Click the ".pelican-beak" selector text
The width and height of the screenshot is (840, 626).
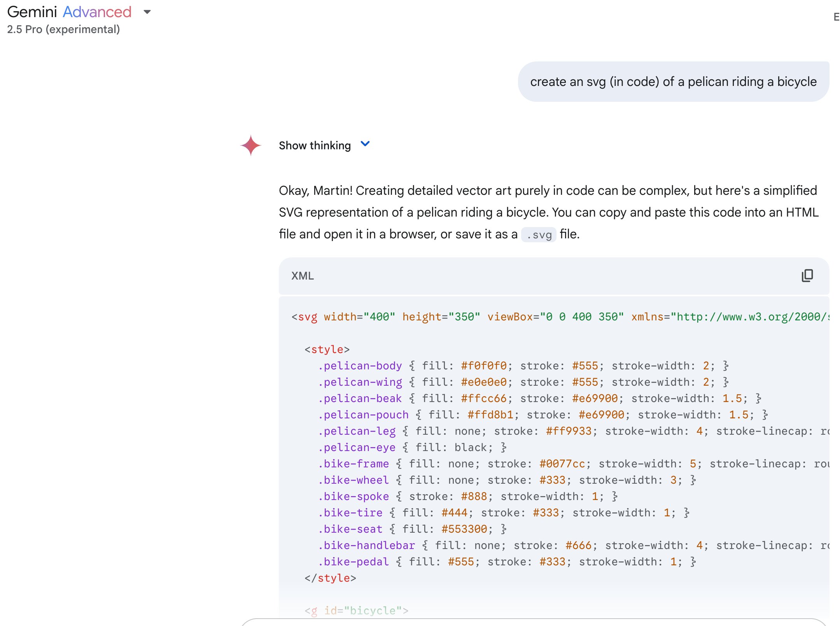360,399
